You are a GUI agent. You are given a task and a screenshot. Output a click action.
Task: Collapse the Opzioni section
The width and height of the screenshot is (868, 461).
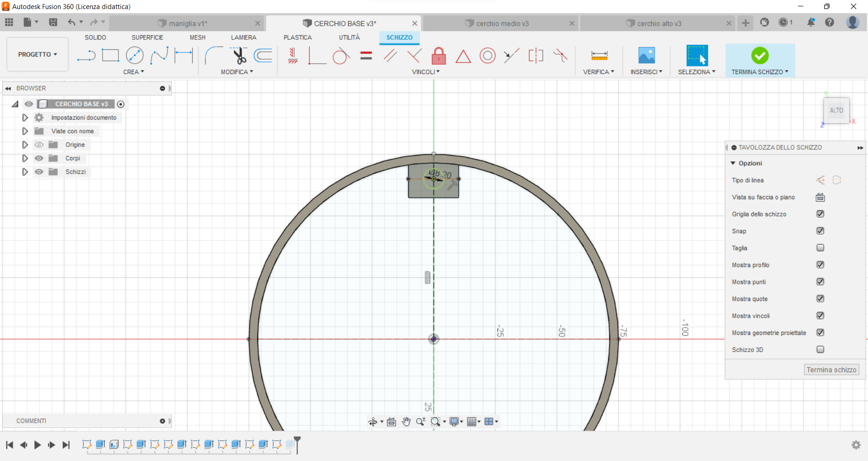coord(733,163)
